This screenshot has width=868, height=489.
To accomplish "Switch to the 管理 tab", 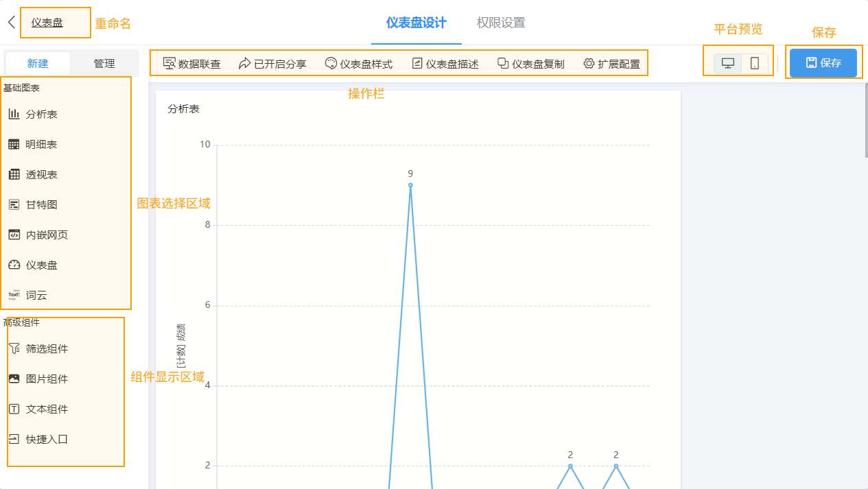I will pyautogui.click(x=104, y=62).
